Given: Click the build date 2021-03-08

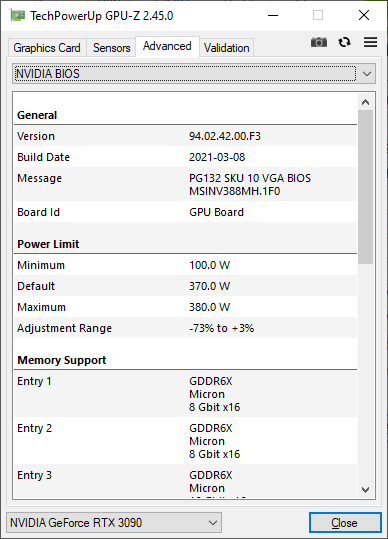Looking at the screenshot, I should coord(217,157).
